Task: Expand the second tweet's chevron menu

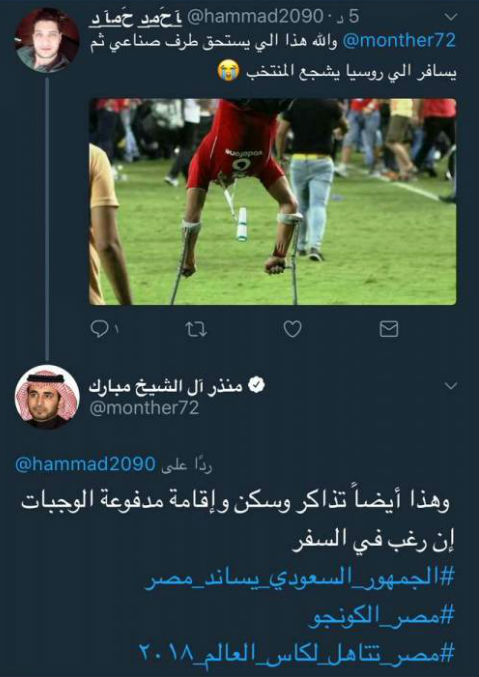Action: coord(450,386)
